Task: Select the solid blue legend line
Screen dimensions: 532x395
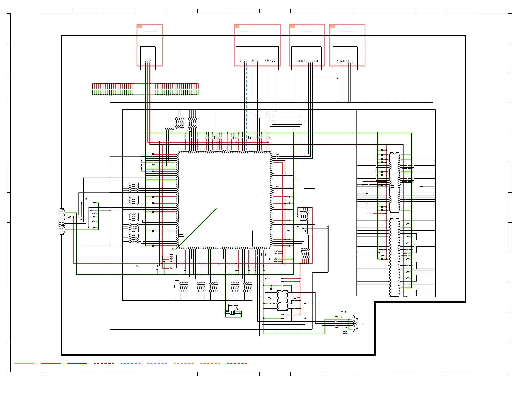Action: (77, 363)
